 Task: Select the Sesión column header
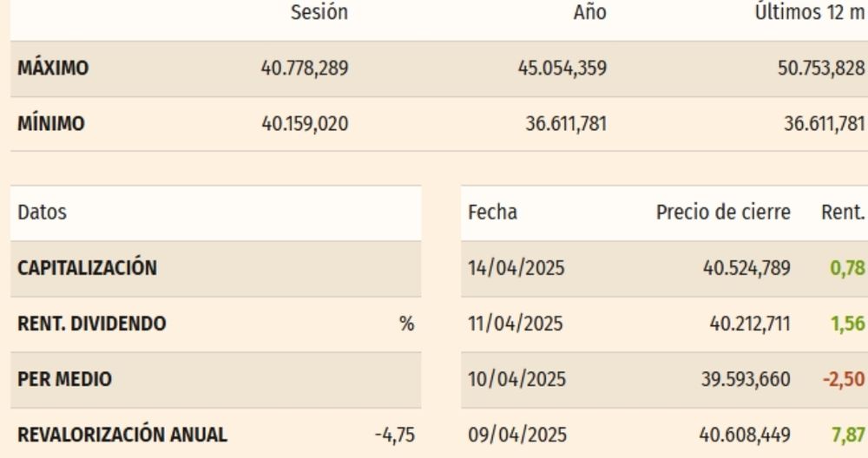(x=319, y=12)
